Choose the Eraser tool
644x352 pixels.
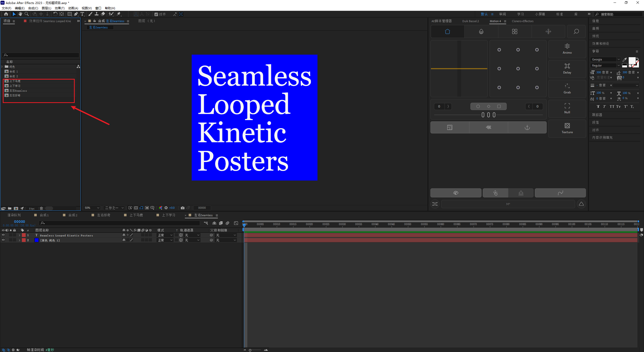pyautogui.click(x=103, y=14)
